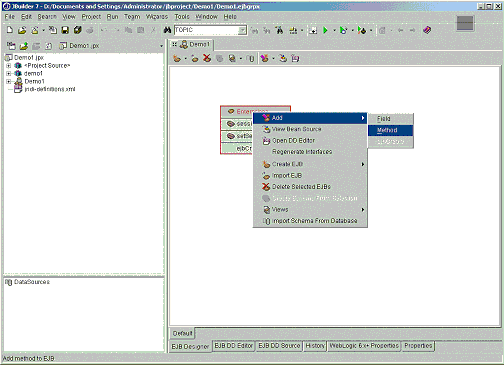Open the Team menu
Viewport: 504px width, 365px height.
[132, 17]
